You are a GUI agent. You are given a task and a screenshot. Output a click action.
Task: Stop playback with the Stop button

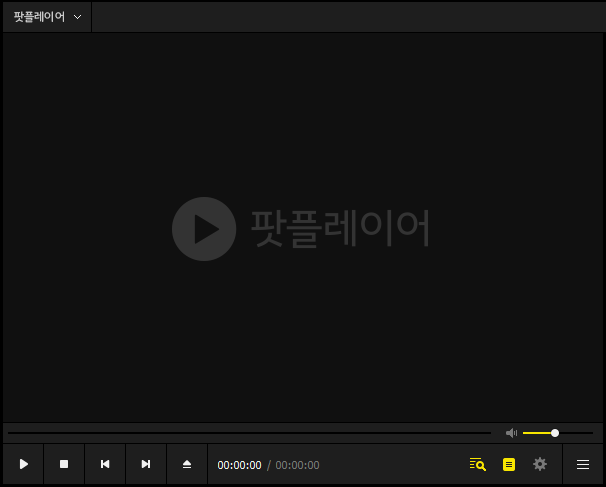click(64, 464)
